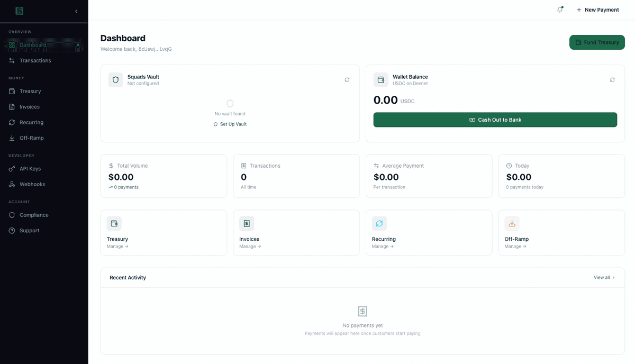Select the Transactions icon in the sidebar
The width and height of the screenshot is (635, 364).
coord(12,60)
